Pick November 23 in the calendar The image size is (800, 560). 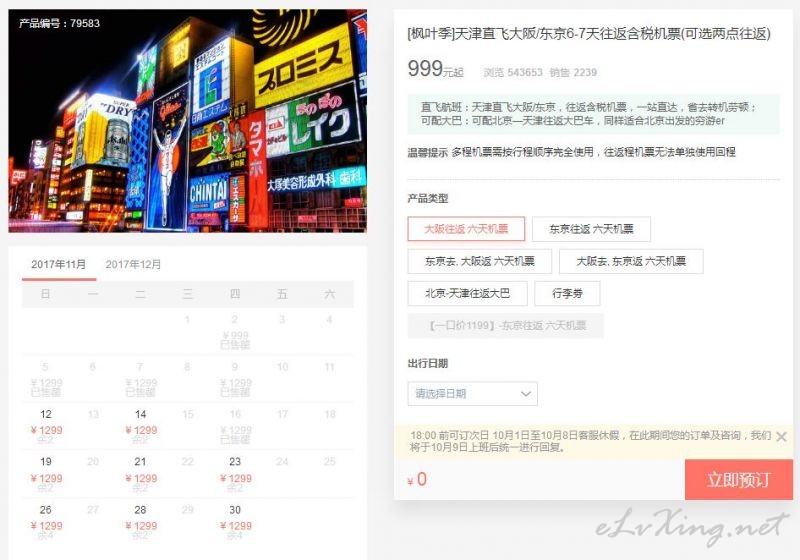(x=235, y=473)
